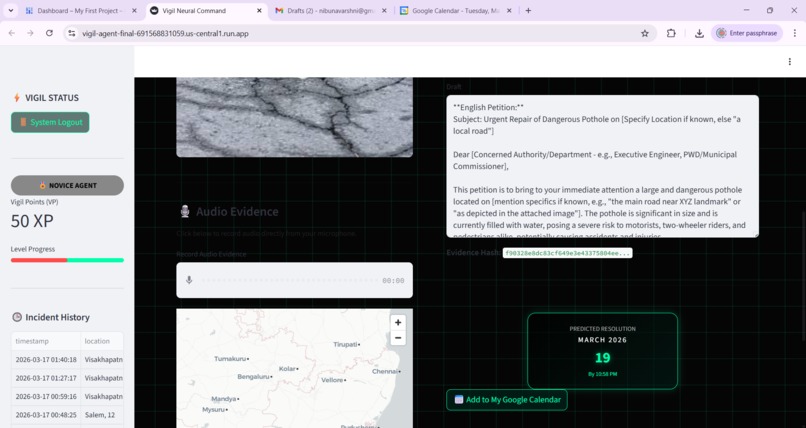
Task: Select incident row 2026-03-17 01:40:18
Action: pyautogui.click(x=67, y=360)
